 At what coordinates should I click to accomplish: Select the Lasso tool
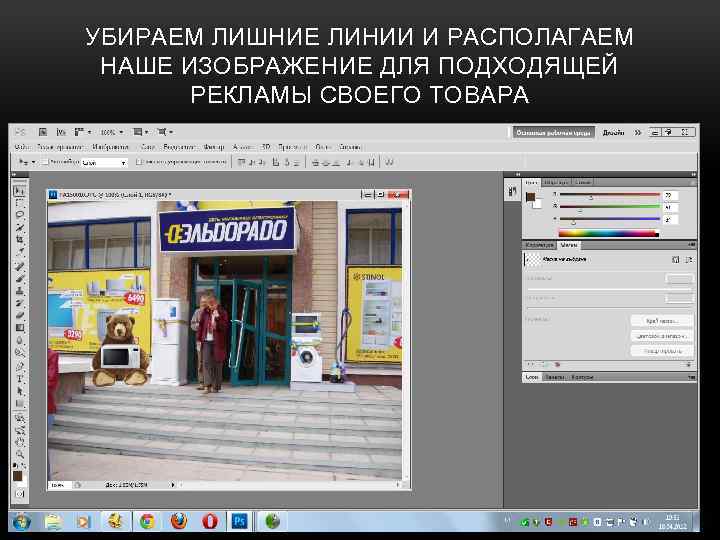pyautogui.click(x=19, y=214)
